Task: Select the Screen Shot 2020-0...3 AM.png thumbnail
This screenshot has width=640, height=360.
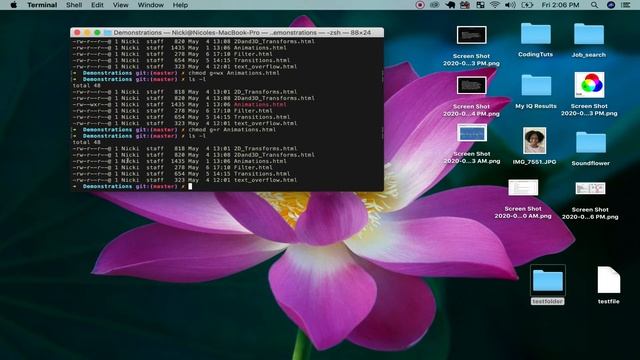Action: (471, 133)
